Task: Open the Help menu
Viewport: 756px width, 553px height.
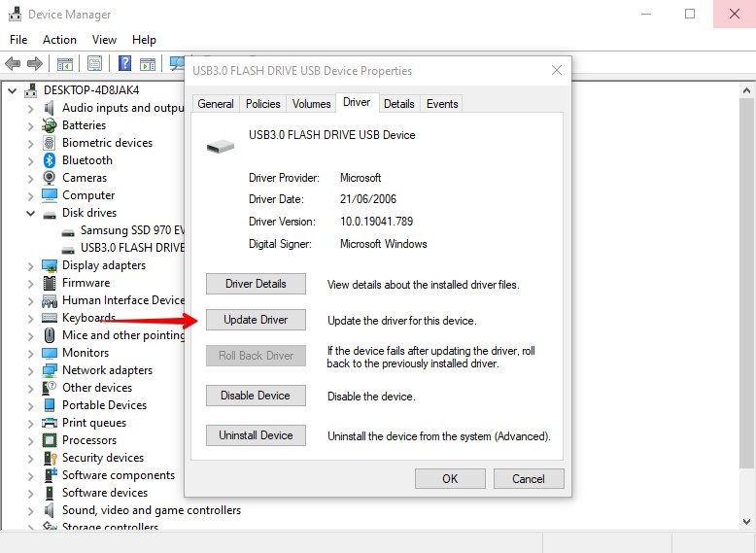Action: pos(144,40)
